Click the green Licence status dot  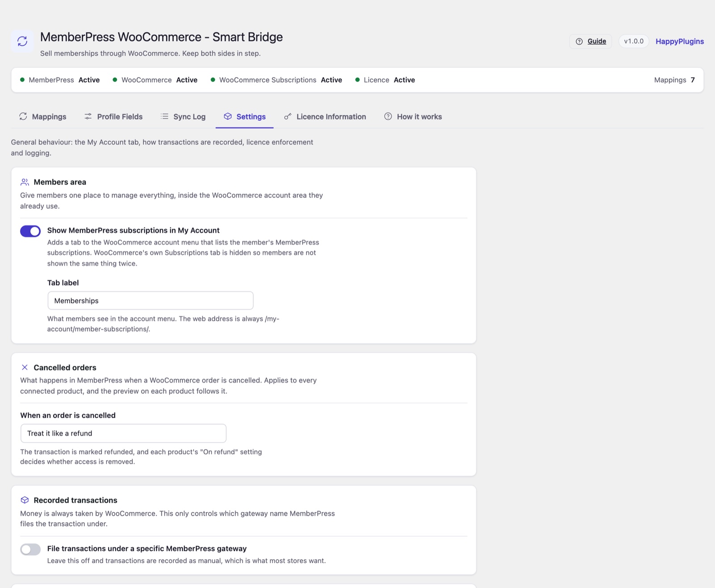coord(357,80)
